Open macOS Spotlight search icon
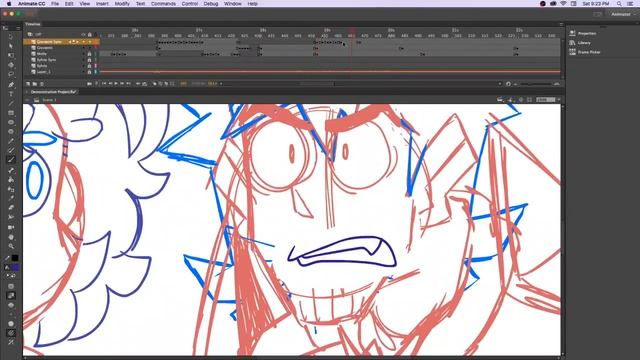The width and height of the screenshot is (640, 360). click(619, 4)
